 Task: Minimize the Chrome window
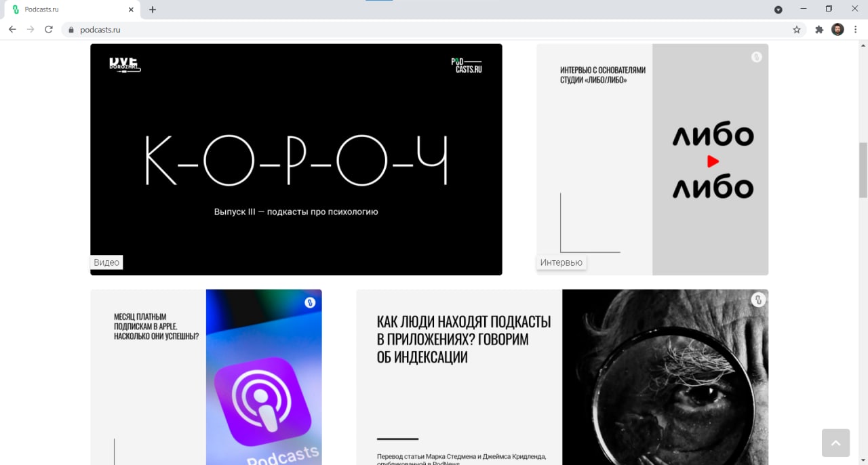pos(804,9)
